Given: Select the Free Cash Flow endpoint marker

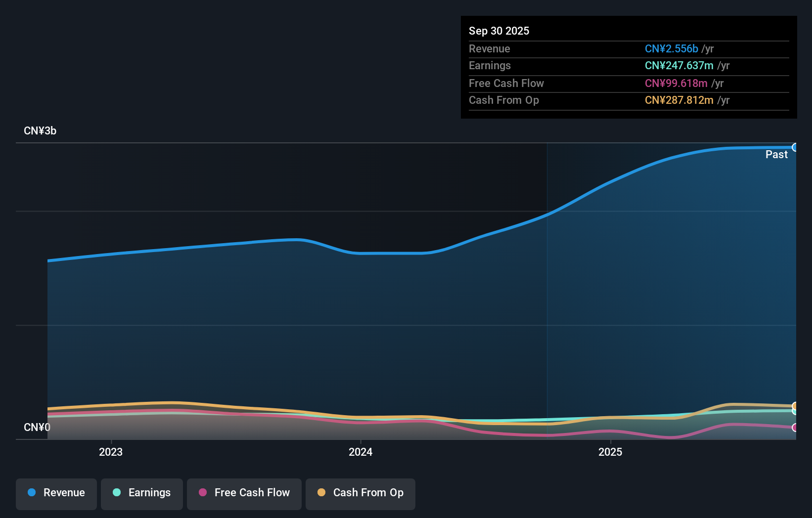Looking at the screenshot, I should 795,428.
